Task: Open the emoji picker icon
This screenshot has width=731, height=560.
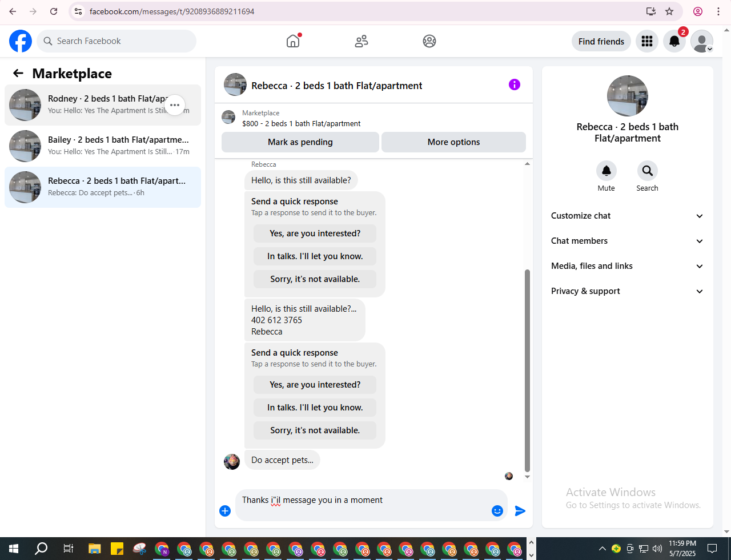Action: 497,511
